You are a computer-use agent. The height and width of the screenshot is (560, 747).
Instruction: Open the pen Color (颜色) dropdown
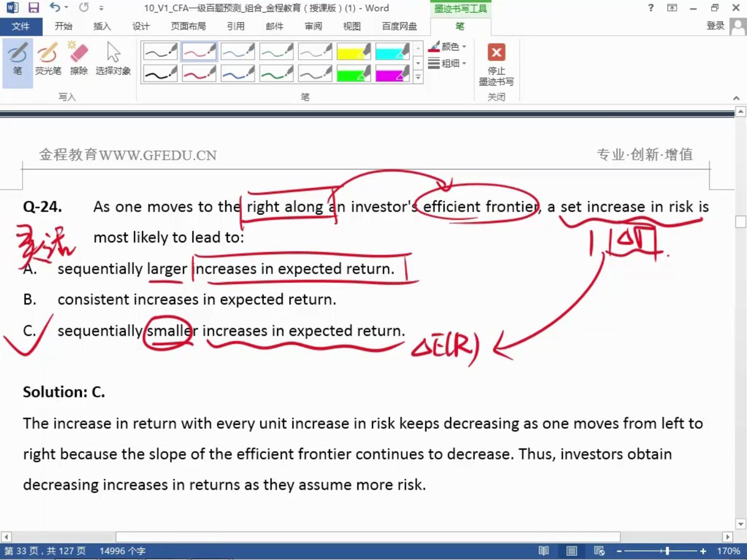(448, 47)
